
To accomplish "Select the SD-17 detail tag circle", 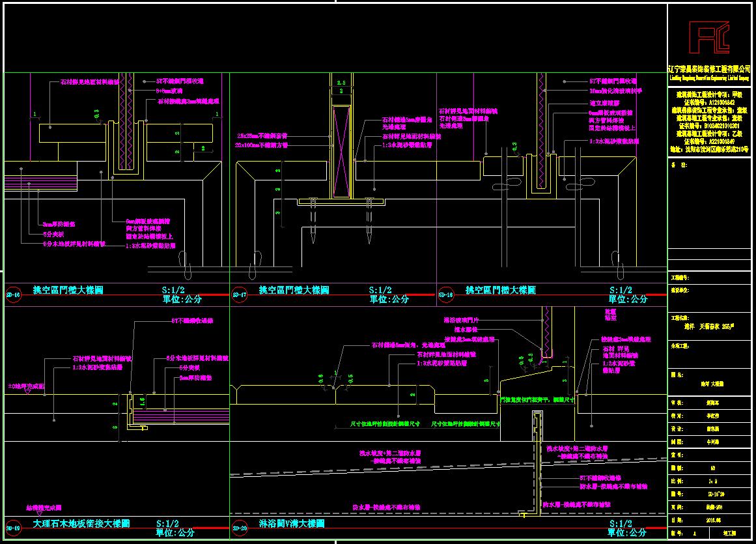I will pos(238,294).
